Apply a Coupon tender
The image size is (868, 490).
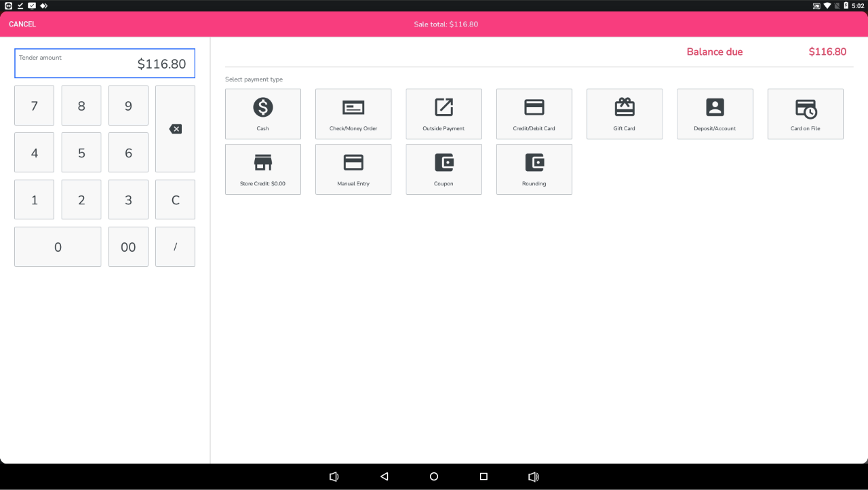tap(443, 169)
